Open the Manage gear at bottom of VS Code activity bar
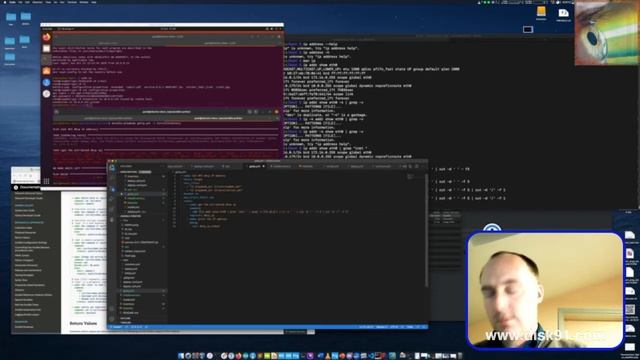Image resolution: width=640 pixels, height=360 pixels. point(112,319)
